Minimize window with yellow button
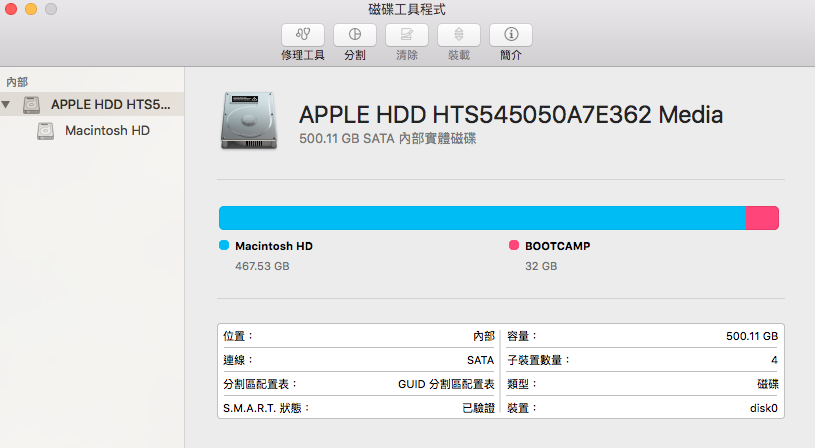This screenshot has width=815, height=448. click(x=31, y=9)
